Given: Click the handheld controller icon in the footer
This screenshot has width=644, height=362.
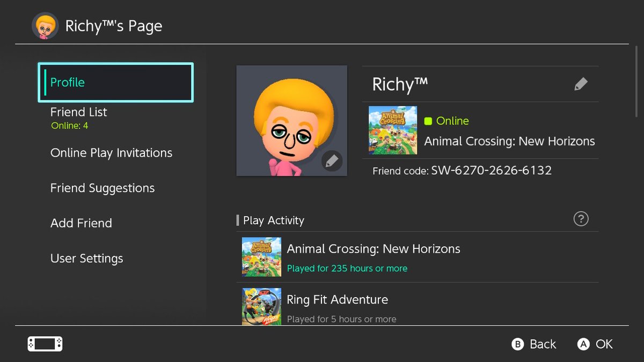Looking at the screenshot, I should [45, 344].
